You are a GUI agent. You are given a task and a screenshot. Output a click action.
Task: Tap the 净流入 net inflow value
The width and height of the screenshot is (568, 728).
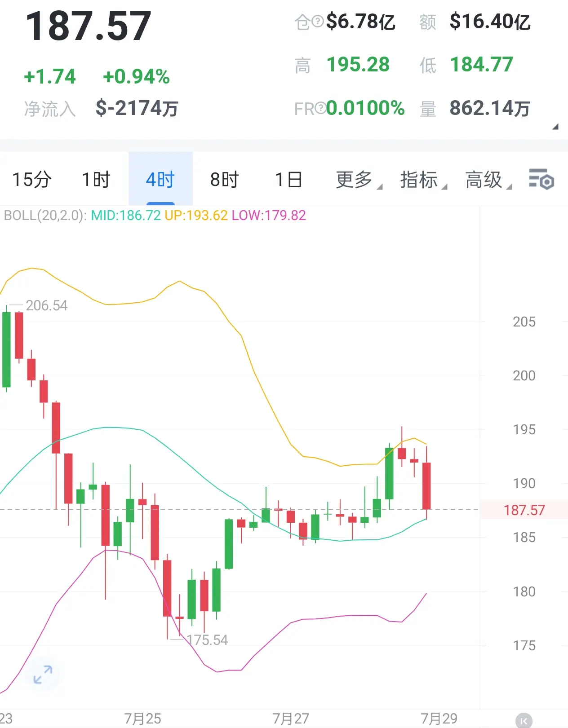[137, 108]
